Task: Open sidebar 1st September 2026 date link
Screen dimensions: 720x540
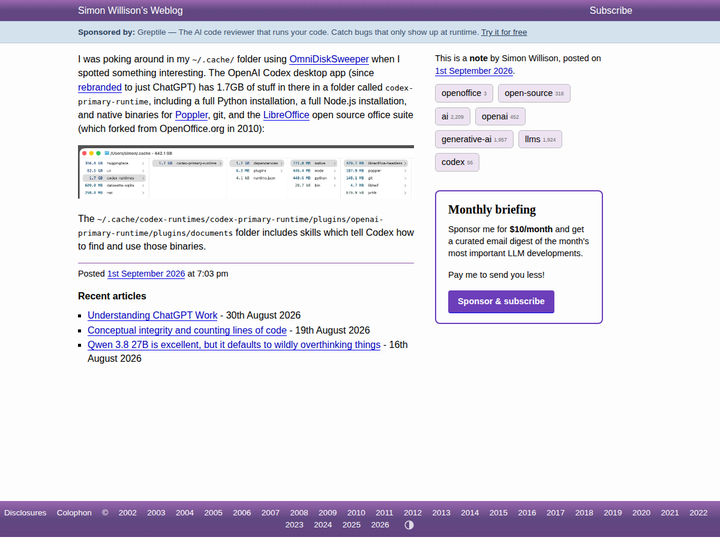Action: tap(473, 71)
